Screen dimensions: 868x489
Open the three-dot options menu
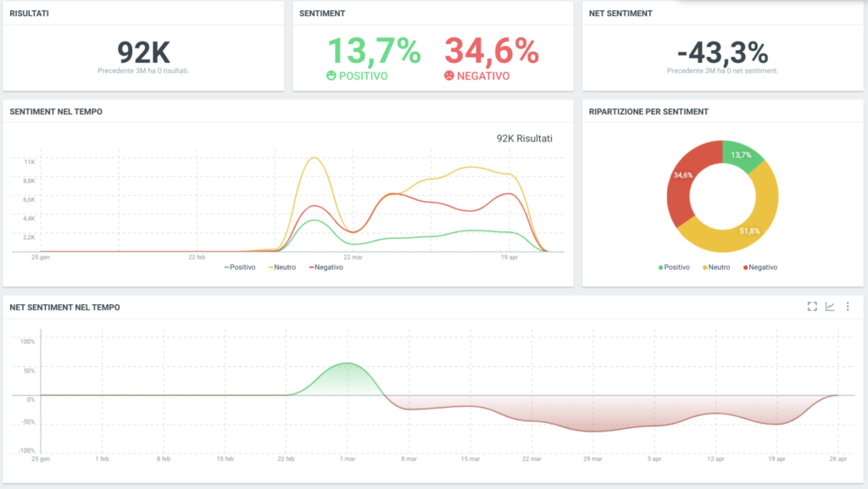point(848,307)
